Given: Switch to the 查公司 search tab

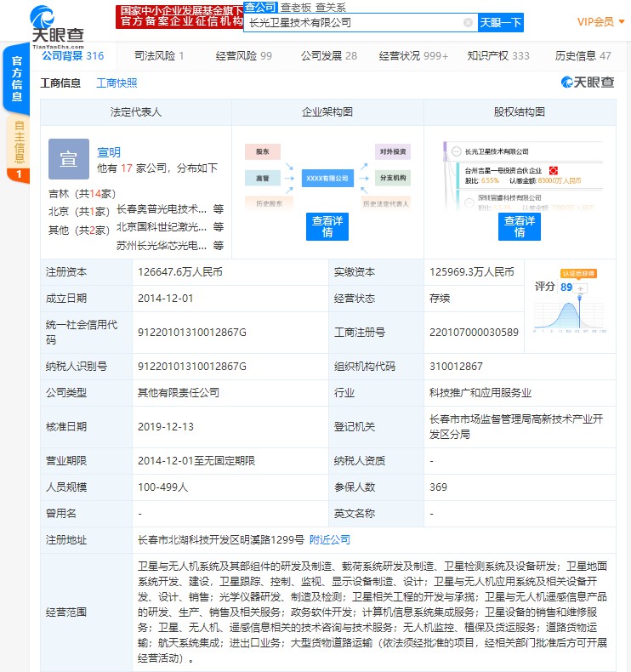Looking at the screenshot, I should click(x=260, y=8).
